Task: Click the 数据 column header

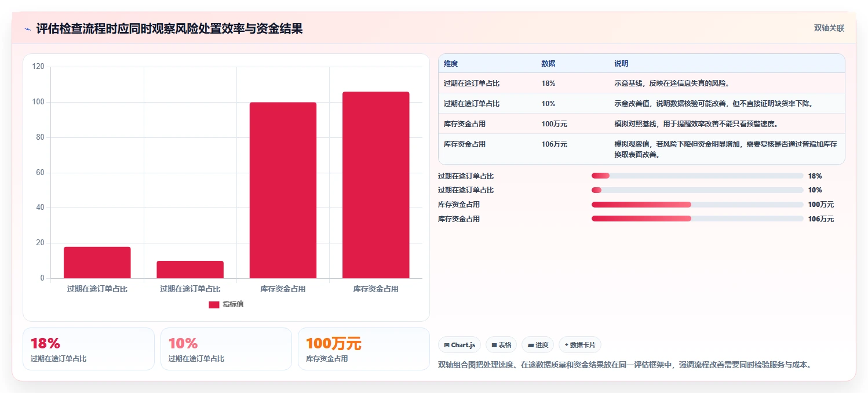Action: click(549, 64)
